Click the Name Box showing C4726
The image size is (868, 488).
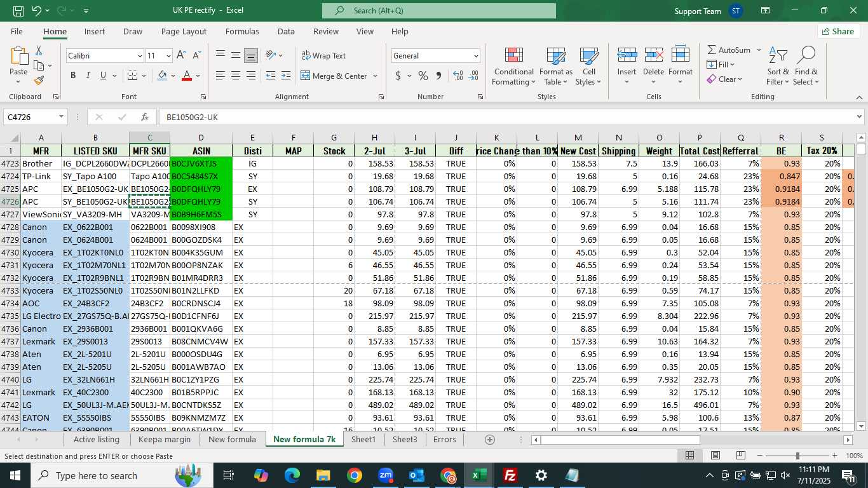coord(31,117)
